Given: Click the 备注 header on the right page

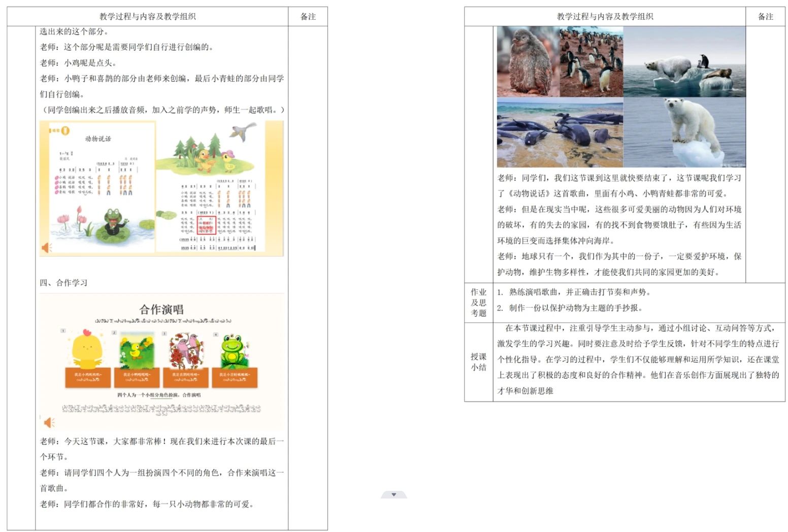Looking at the screenshot, I should pyautogui.click(x=765, y=17).
